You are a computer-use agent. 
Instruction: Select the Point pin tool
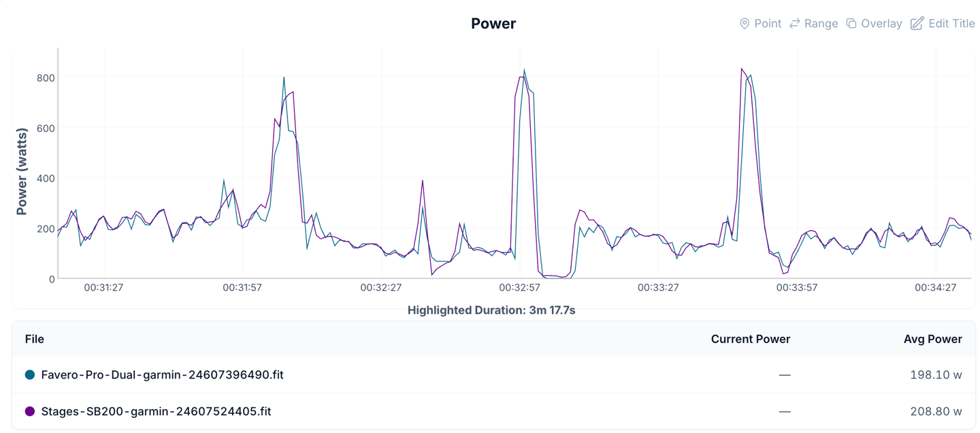760,24
